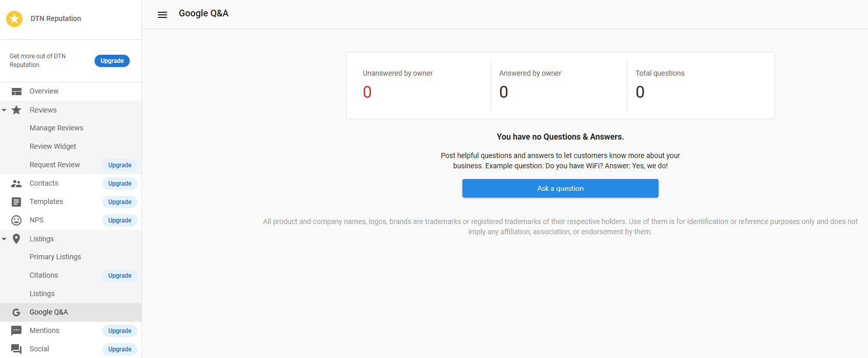Open Request Review in sidebar
Screen dimensions: 868x358
pos(55,165)
